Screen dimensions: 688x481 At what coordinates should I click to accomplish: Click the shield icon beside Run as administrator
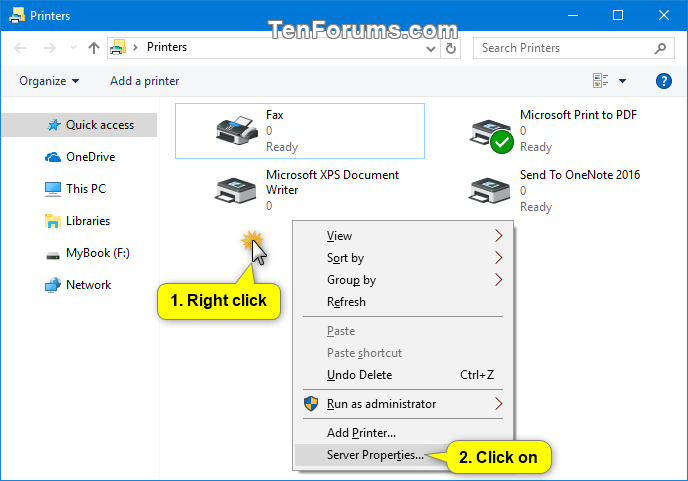(x=311, y=404)
